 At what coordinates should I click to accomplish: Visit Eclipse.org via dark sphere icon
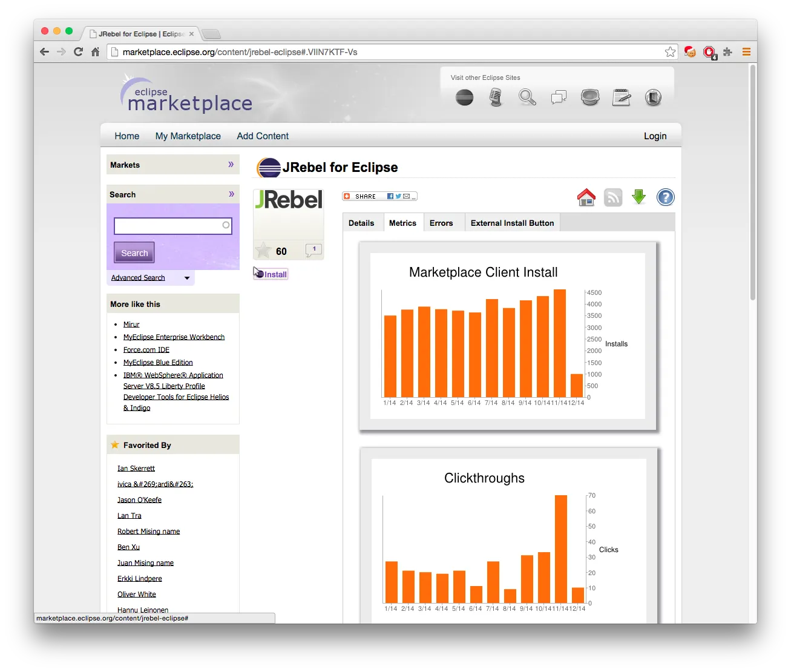pos(465,97)
